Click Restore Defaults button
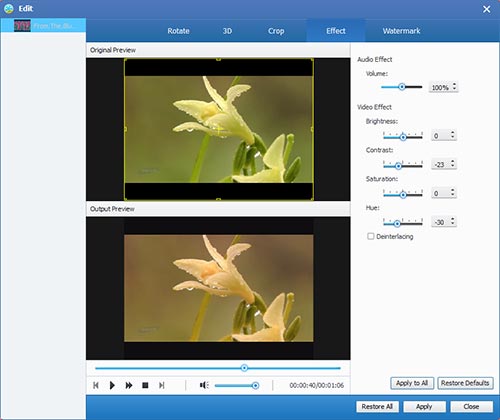Screen dimensions: 500x420 click(x=465, y=383)
